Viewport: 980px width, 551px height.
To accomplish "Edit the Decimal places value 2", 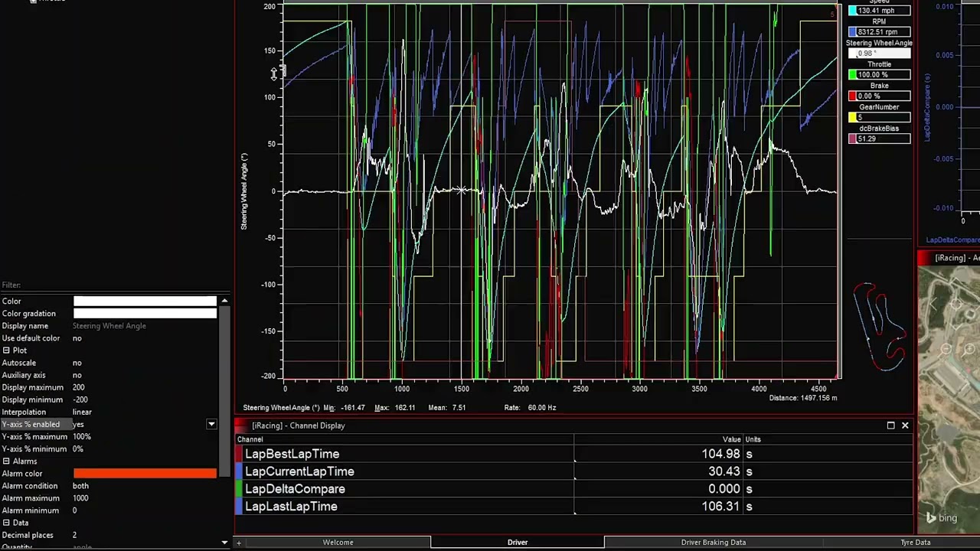I will [x=74, y=535].
